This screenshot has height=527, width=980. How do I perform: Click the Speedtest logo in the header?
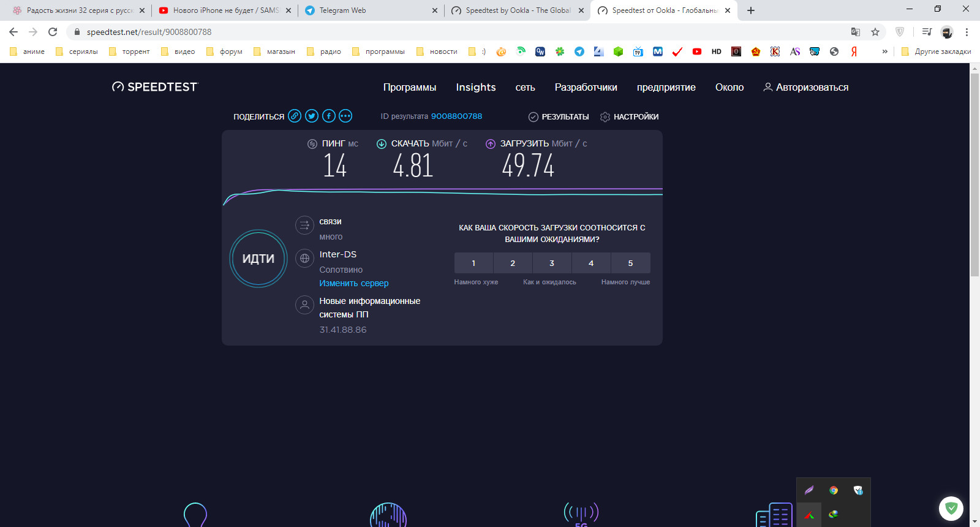(x=155, y=87)
